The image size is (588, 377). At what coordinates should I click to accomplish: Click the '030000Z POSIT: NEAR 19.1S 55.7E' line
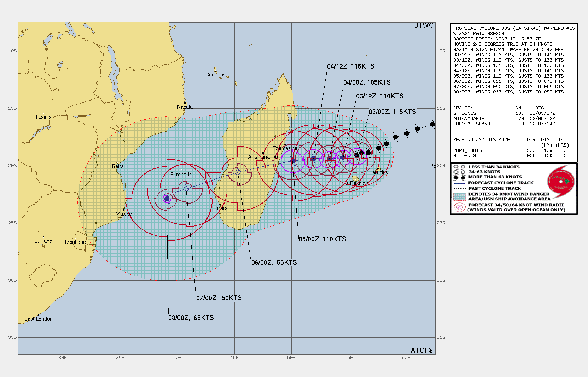(x=497, y=39)
